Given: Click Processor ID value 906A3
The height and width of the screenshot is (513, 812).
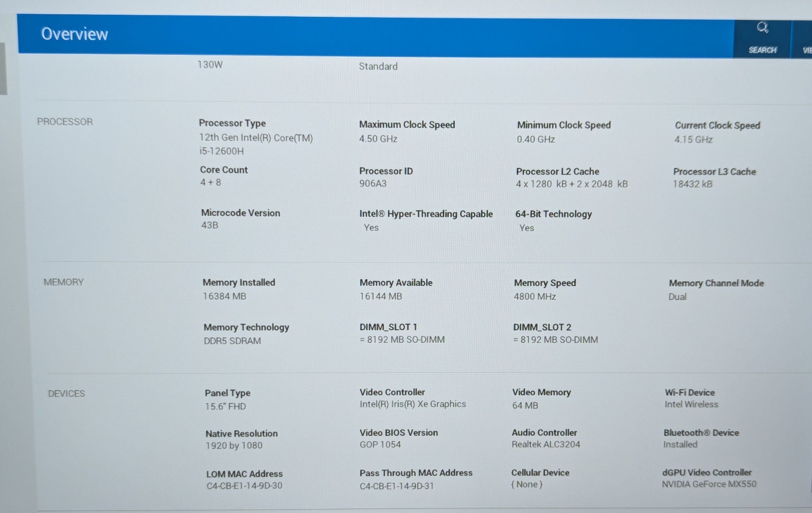Looking at the screenshot, I should 373,183.
